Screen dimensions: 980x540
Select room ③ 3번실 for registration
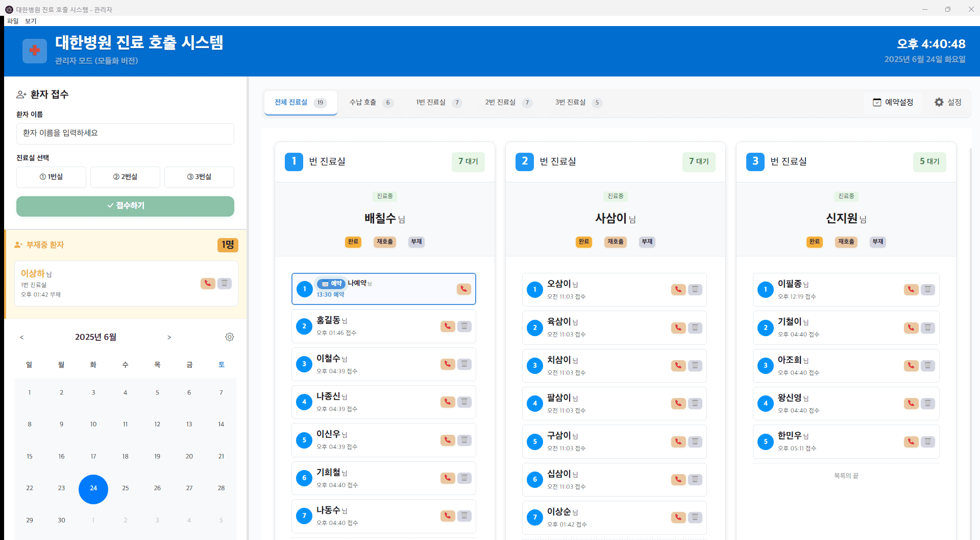pos(199,177)
